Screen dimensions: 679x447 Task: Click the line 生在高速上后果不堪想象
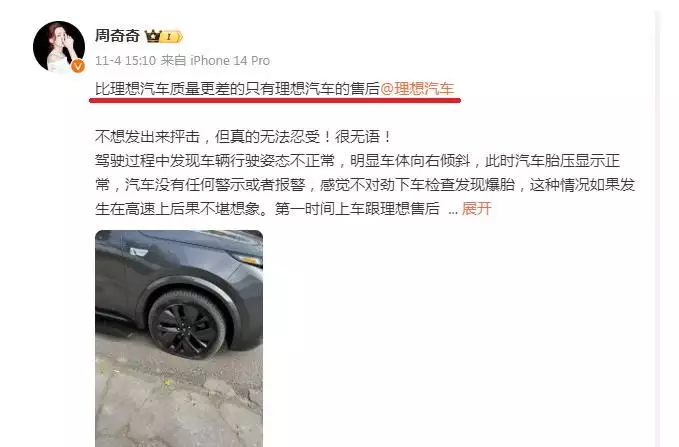click(267, 209)
